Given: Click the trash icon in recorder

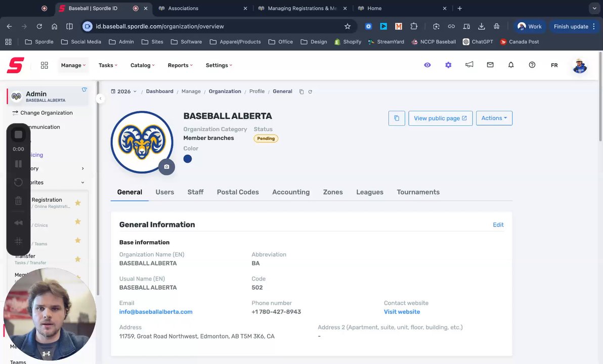Looking at the screenshot, I should click(x=18, y=200).
